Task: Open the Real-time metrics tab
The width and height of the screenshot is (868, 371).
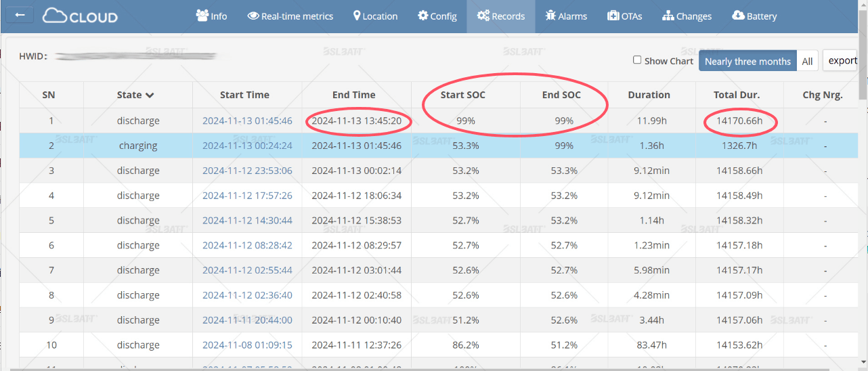Action: (x=290, y=16)
